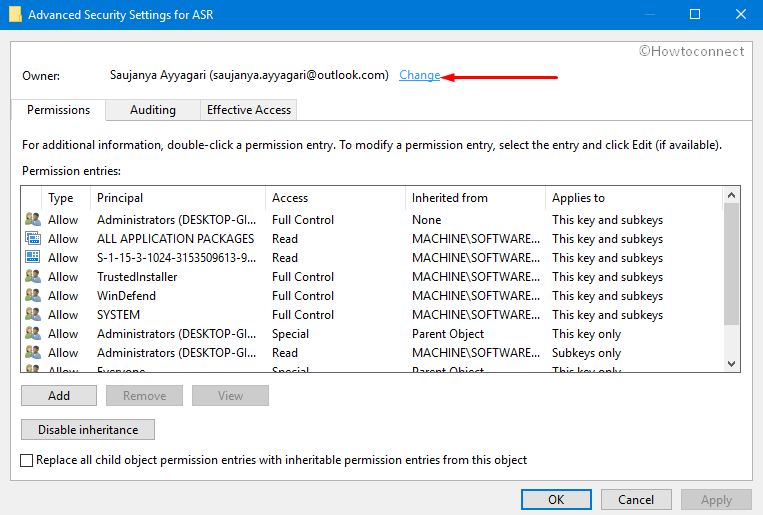
Task: Click the SYSTEM principal icon
Action: tap(32, 315)
